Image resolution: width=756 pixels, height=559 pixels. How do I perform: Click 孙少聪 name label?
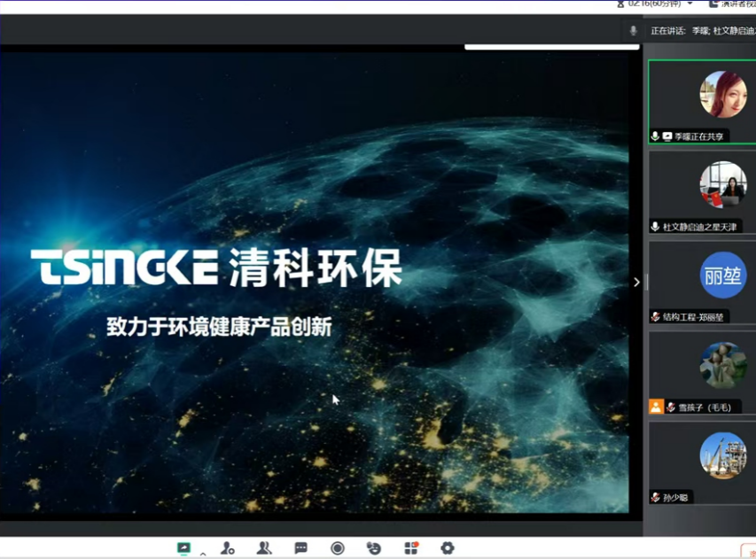pyautogui.click(x=675, y=497)
